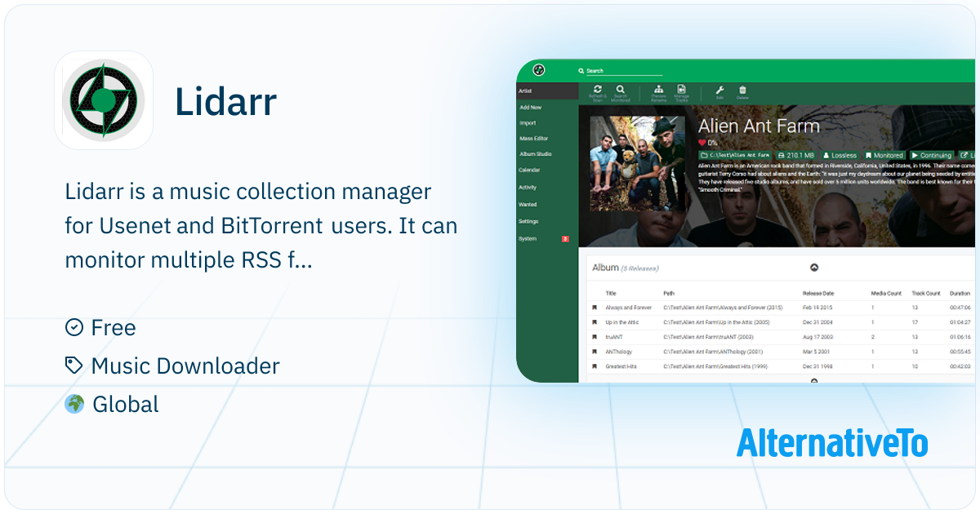Open album Up in the Attic
This screenshot has height=514, width=980.
(x=622, y=322)
